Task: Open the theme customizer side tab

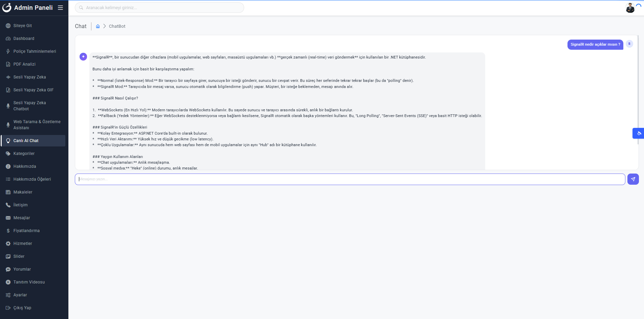Action: 638,133
